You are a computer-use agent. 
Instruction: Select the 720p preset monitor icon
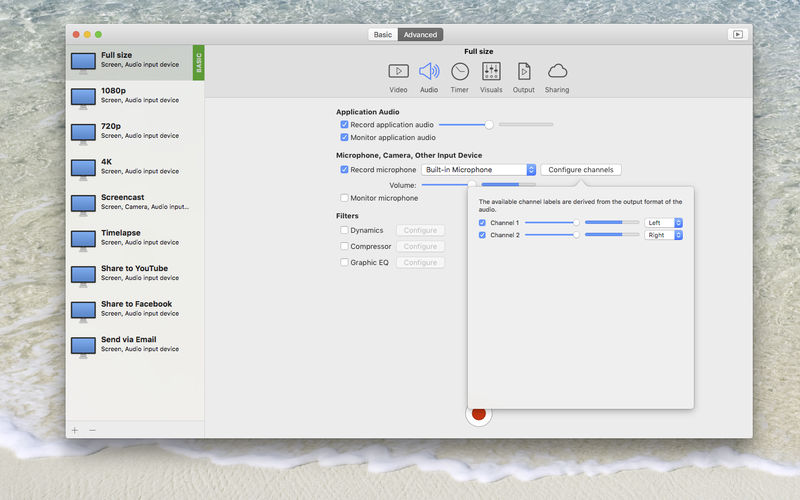tap(83, 134)
